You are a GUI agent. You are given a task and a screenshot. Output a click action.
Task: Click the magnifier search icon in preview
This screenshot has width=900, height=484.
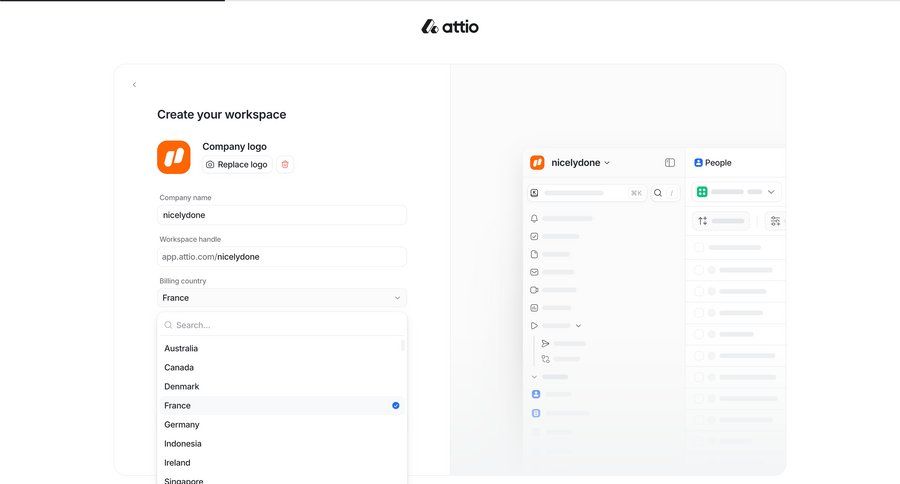tap(658, 193)
